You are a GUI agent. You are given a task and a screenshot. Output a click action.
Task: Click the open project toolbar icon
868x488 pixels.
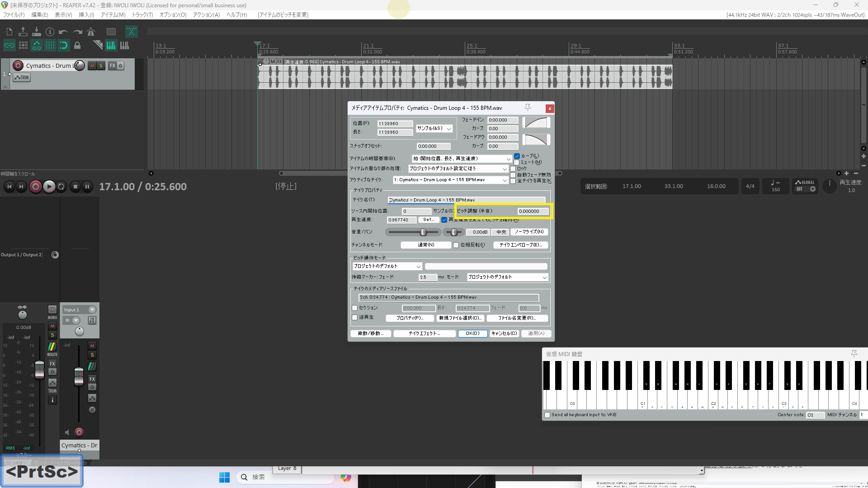23,32
